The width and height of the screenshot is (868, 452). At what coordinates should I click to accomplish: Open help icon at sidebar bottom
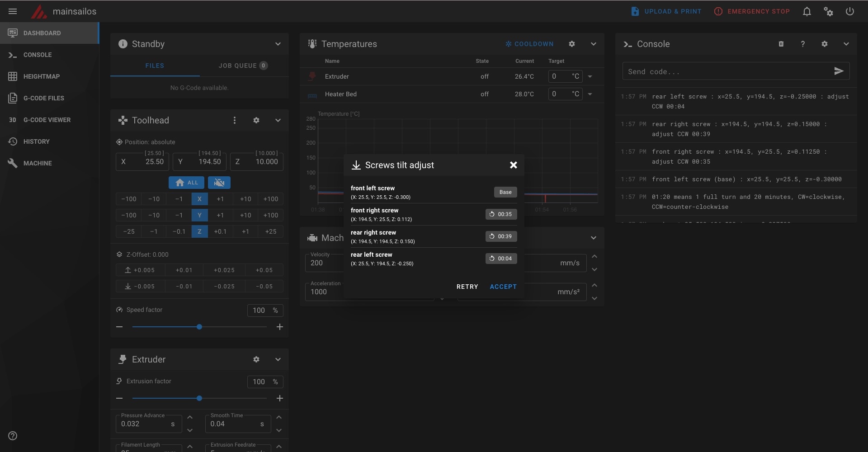pyautogui.click(x=13, y=436)
